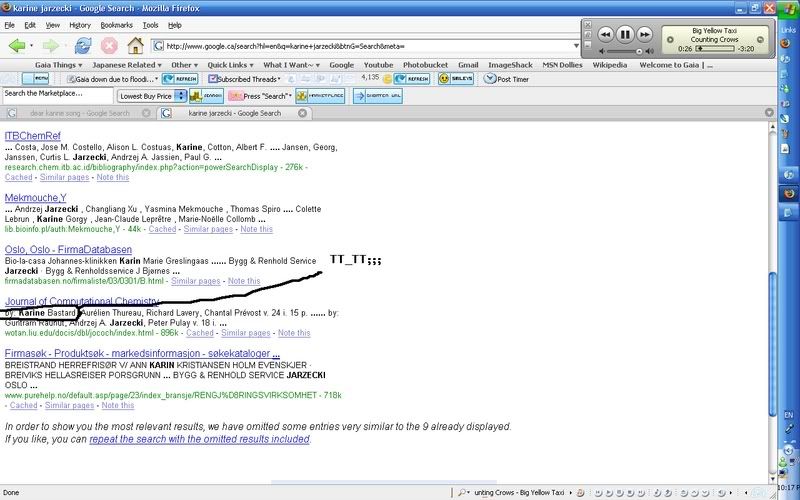Click the Refresh button next to gold count
The image size is (800, 500).
click(x=412, y=79)
